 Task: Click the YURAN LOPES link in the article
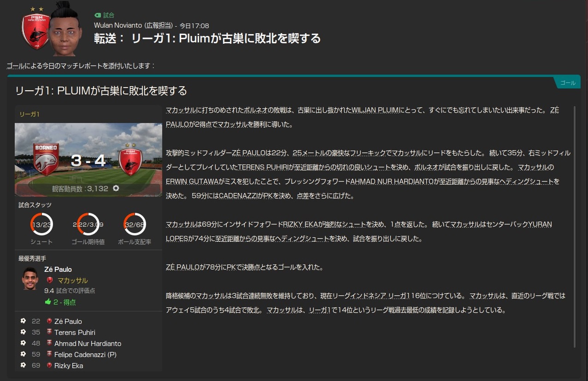click(540, 224)
